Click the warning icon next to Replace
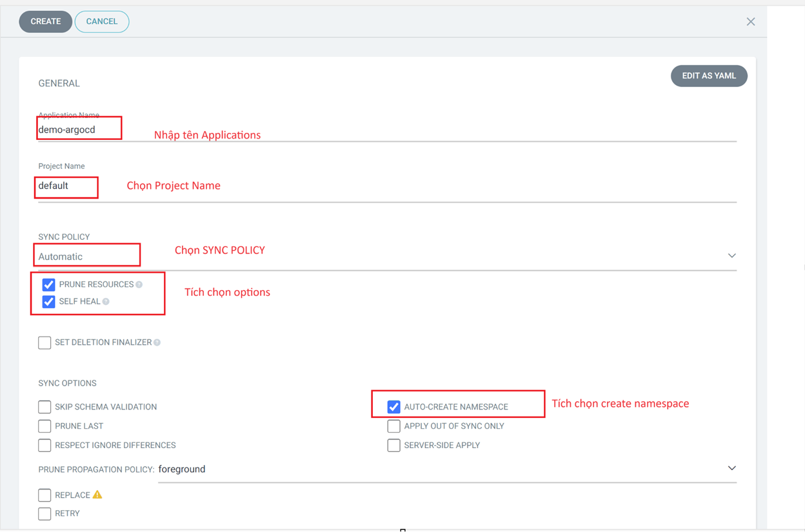This screenshot has width=805, height=532. click(97, 495)
